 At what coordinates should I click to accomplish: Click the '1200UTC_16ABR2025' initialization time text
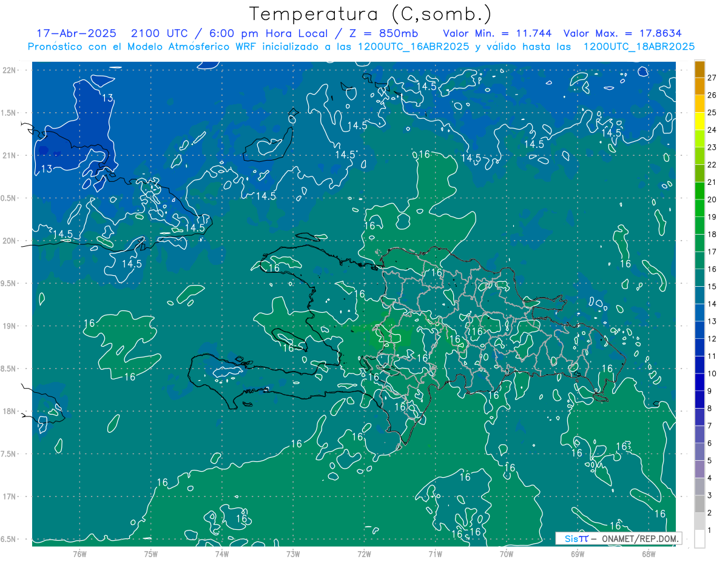pyautogui.click(x=413, y=47)
